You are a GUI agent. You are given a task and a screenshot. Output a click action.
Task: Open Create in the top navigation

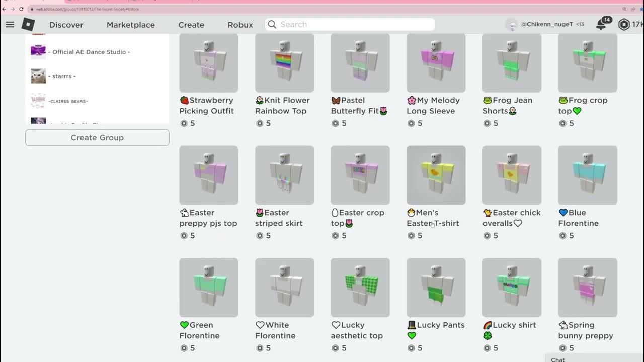point(191,25)
